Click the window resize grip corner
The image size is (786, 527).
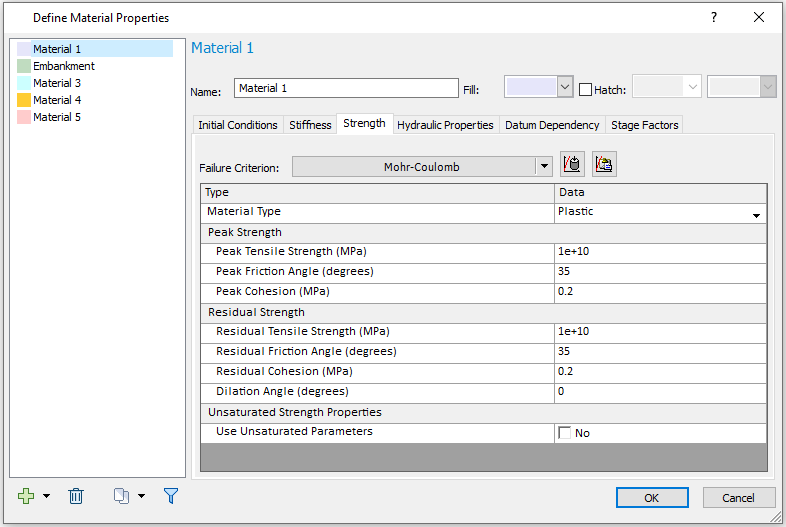(x=776, y=517)
